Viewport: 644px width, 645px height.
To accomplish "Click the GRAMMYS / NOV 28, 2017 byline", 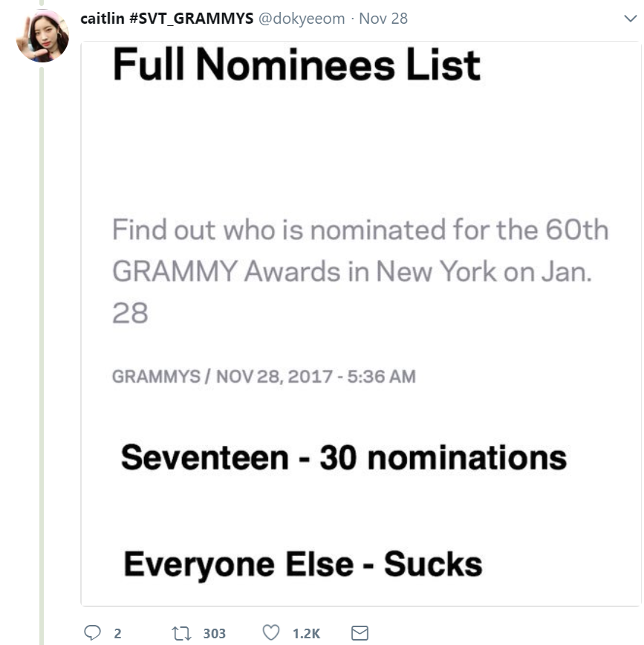I will (263, 376).
